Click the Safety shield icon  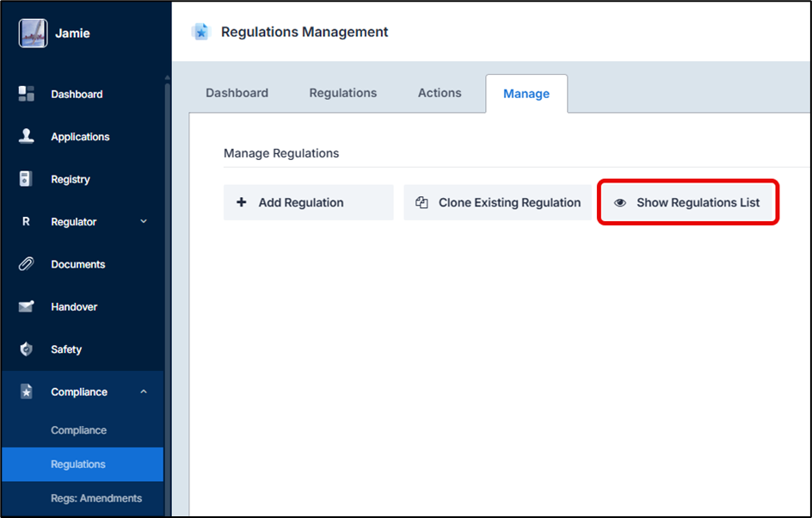click(x=26, y=349)
